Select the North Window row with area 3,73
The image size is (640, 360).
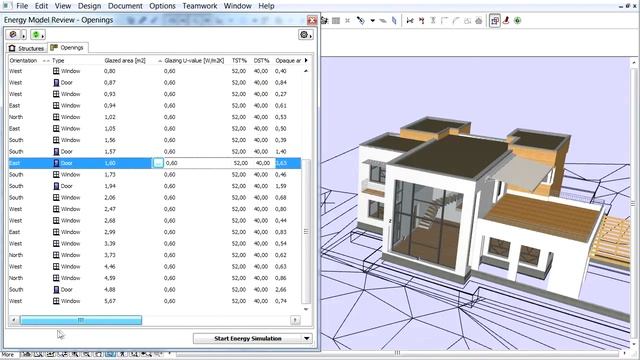tap(155, 255)
